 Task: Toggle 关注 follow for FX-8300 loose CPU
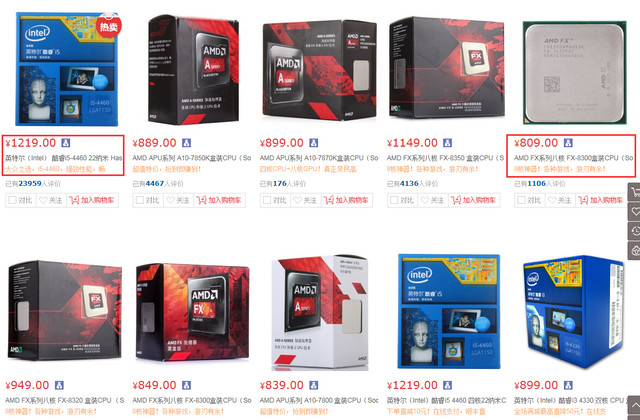click(x=560, y=200)
